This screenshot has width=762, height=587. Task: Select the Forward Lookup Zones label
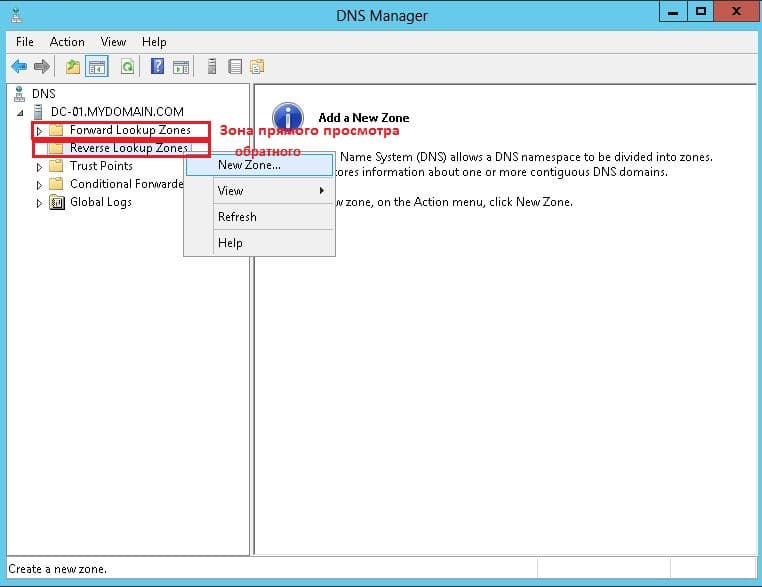[130, 130]
